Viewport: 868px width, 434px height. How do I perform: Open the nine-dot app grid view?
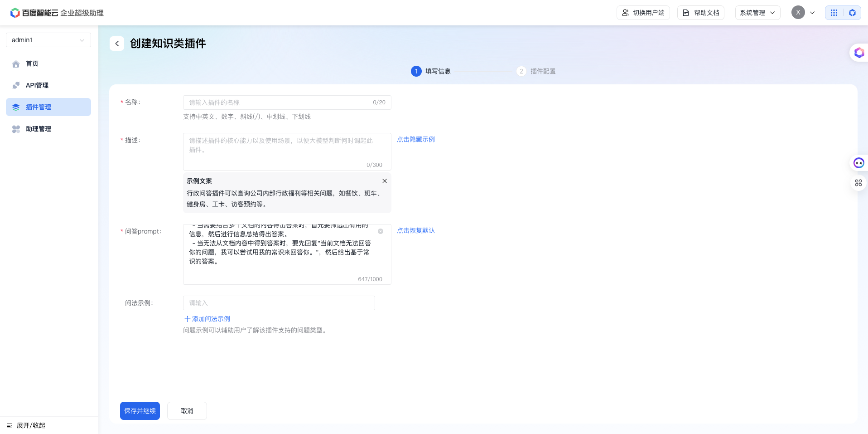coord(834,13)
